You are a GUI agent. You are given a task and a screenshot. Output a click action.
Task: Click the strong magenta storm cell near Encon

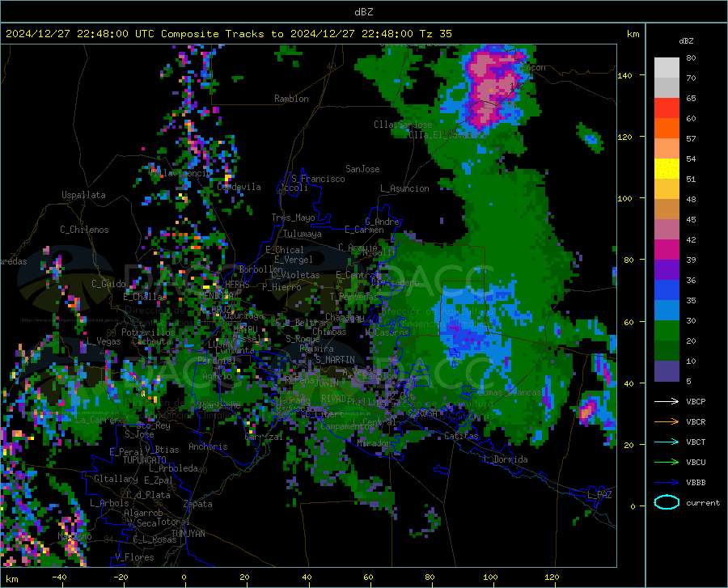(493, 87)
